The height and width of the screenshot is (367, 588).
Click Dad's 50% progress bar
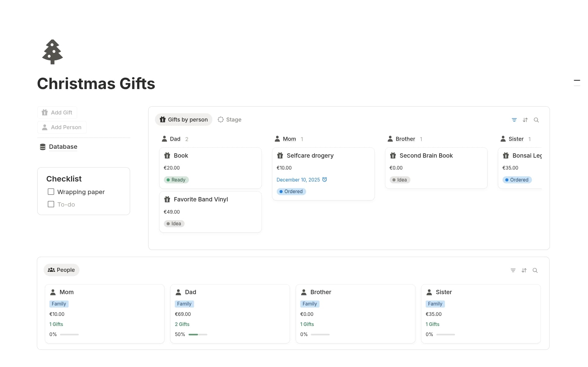[x=198, y=335]
